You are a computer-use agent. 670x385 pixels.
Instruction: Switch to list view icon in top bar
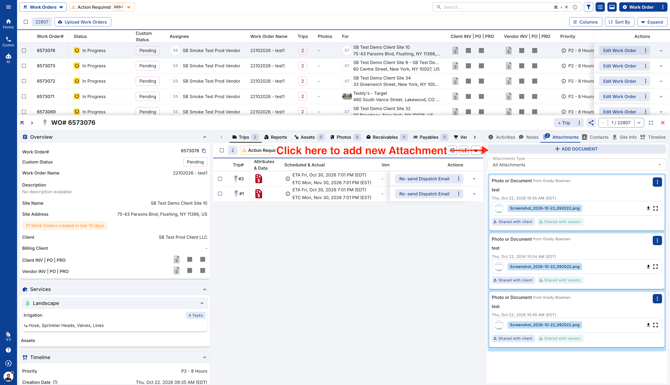click(x=600, y=7)
